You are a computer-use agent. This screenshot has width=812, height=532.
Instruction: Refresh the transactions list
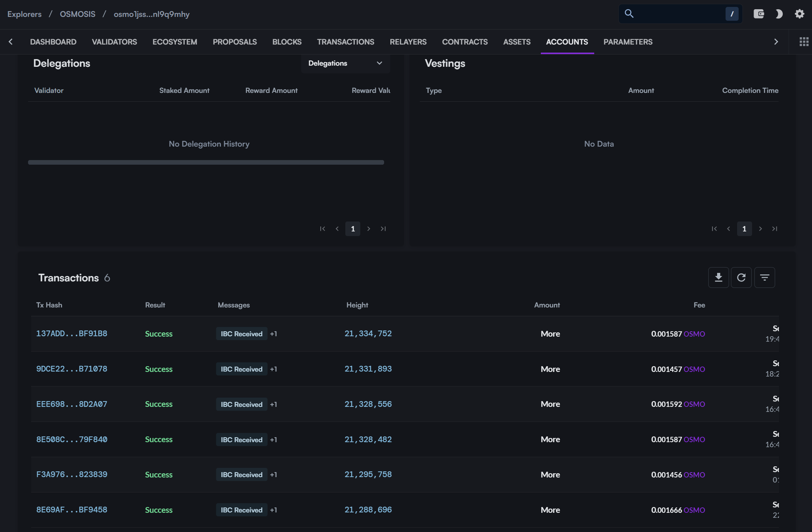tap(741, 278)
